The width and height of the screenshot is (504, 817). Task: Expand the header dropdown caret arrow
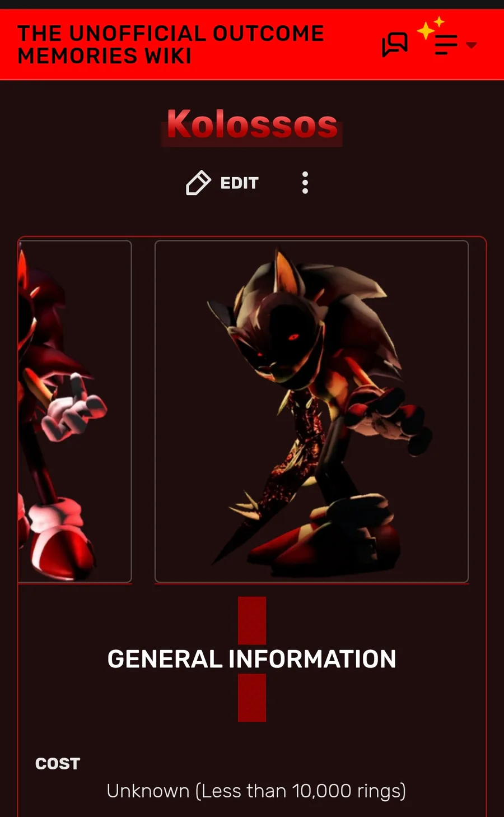pyautogui.click(x=472, y=45)
